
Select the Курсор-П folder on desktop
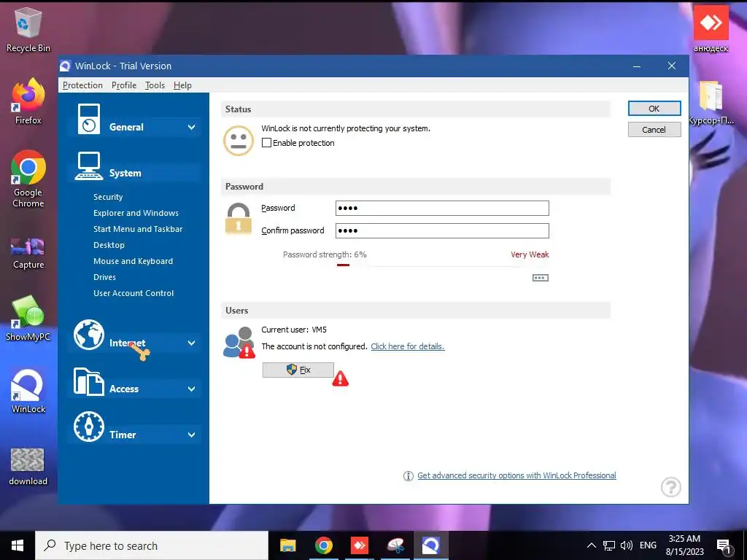pos(711,102)
